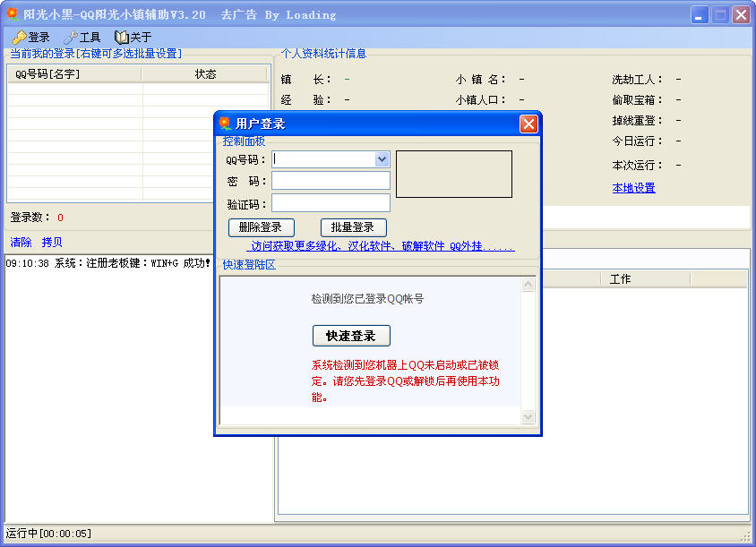Click the 拷贝 log link

(x=52, y=242)
